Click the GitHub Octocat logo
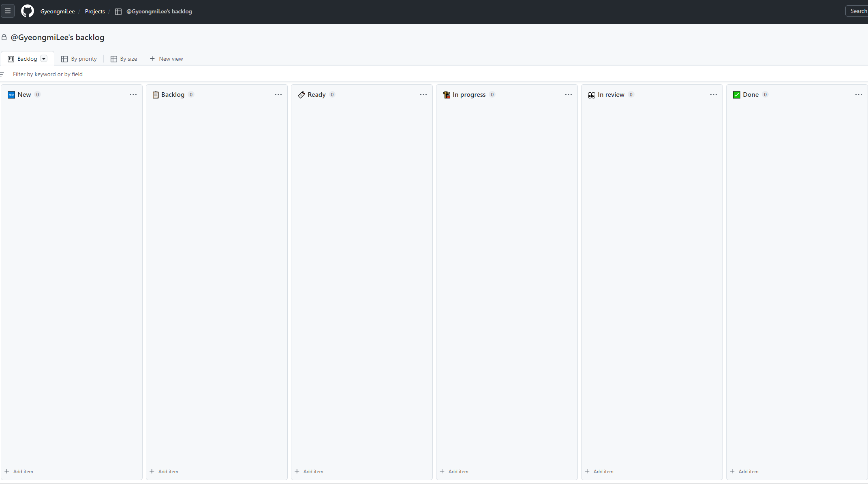The height and width of the screenshot is (485, 868). (27, 11)
